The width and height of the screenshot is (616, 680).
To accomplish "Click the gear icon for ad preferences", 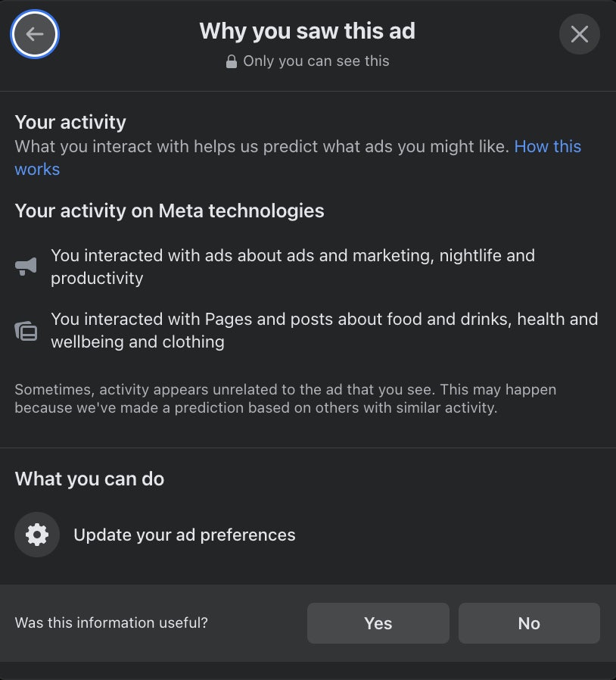I will [x=36, y=535].
